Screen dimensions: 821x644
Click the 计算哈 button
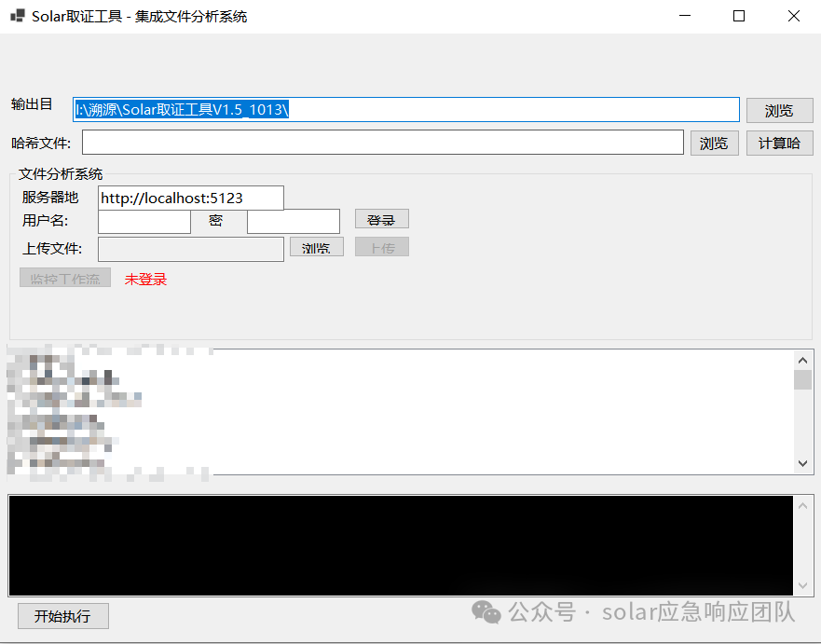click(x=779, y=143)
